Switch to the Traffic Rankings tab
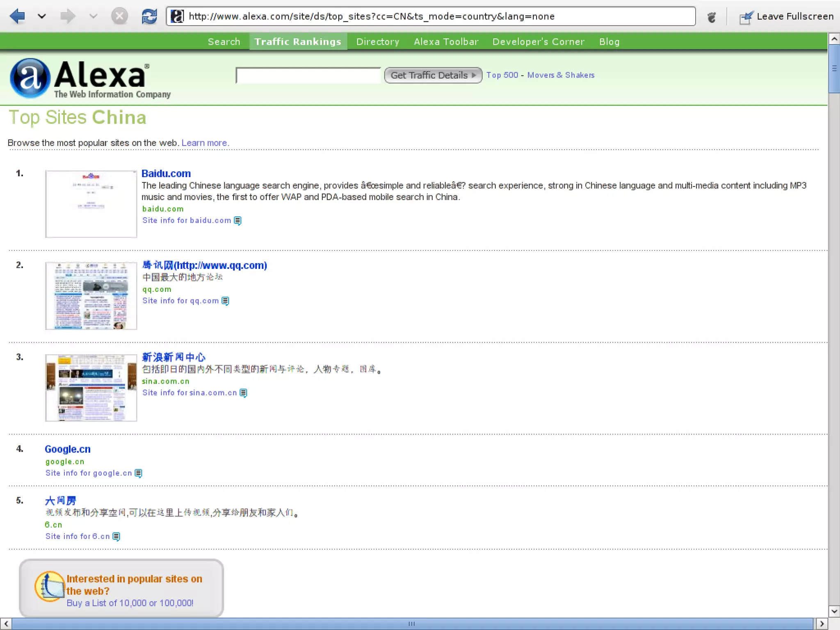The height and width of the screenshot is (630, 840). (x=298, y=42)
